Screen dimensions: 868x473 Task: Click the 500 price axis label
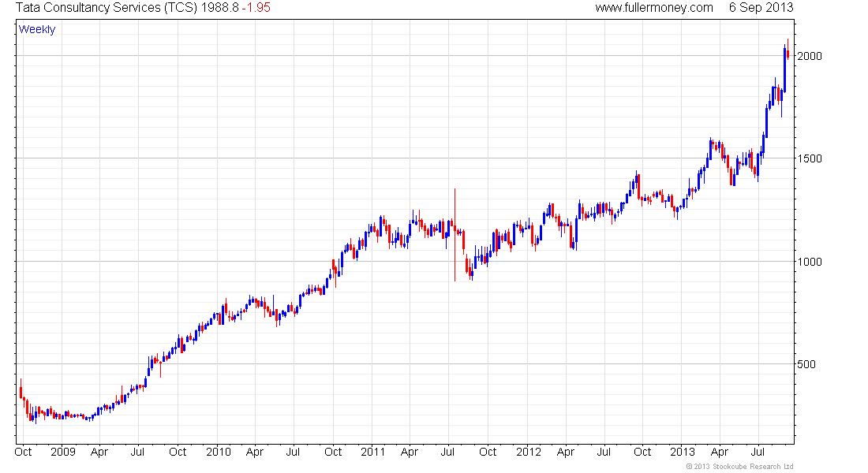[806, 364]
